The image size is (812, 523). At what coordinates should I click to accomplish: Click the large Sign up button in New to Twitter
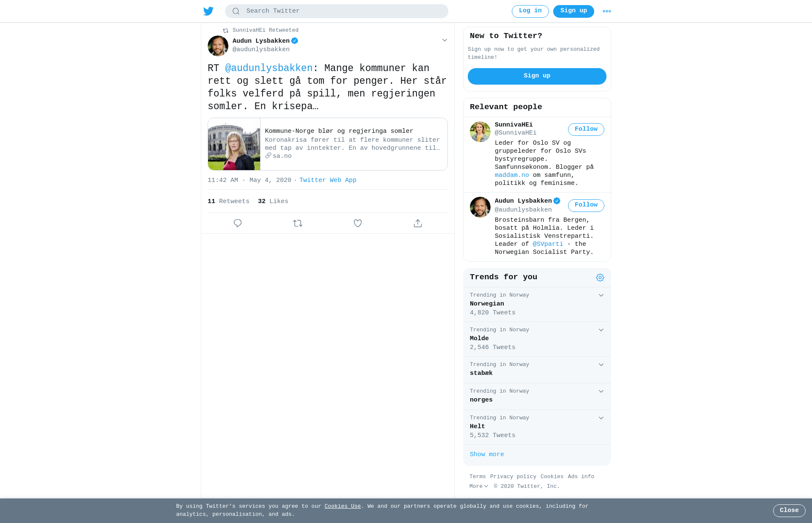(537, 76)
